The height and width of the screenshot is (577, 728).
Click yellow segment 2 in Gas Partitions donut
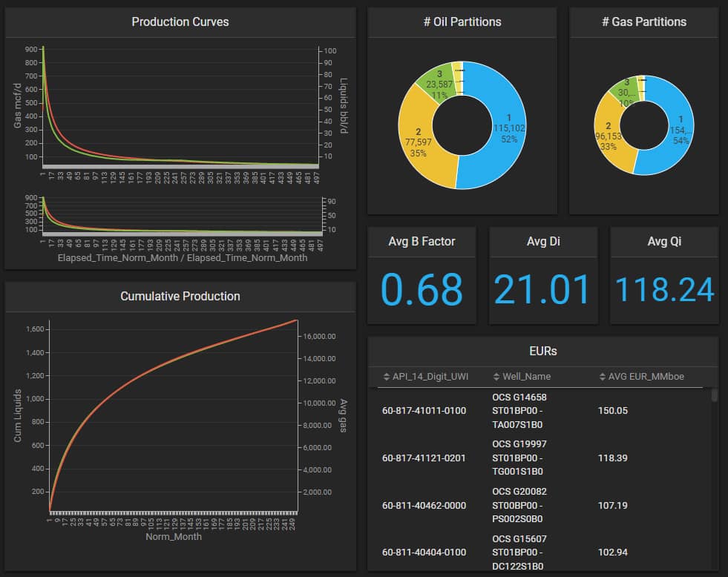611,141
